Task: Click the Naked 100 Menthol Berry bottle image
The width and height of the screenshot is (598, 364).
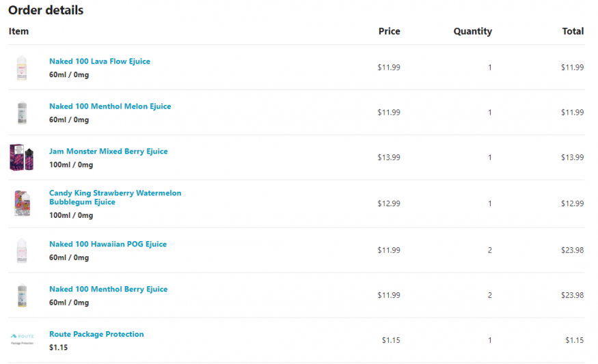Action: tap(22, 296)
